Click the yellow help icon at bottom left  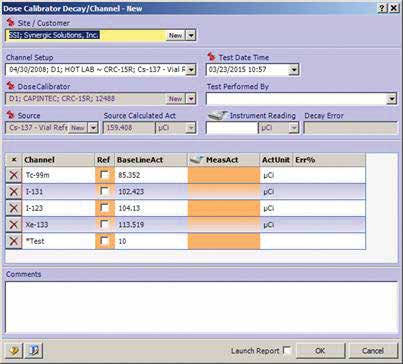[x=14, y=350]
